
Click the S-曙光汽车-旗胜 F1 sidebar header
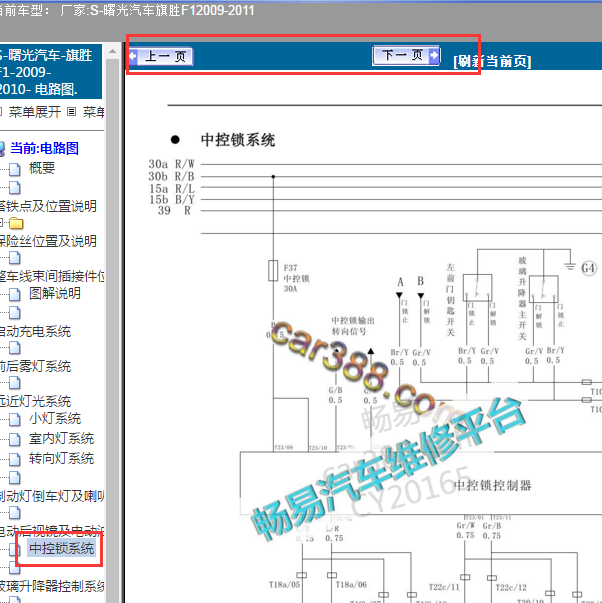point(51,72)
